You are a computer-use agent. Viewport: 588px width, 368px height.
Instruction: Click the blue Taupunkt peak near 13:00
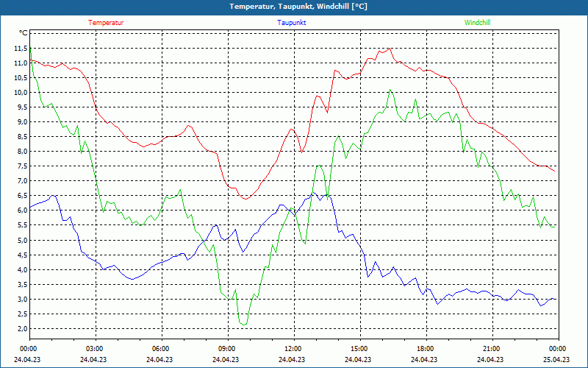tap(314, 193)
